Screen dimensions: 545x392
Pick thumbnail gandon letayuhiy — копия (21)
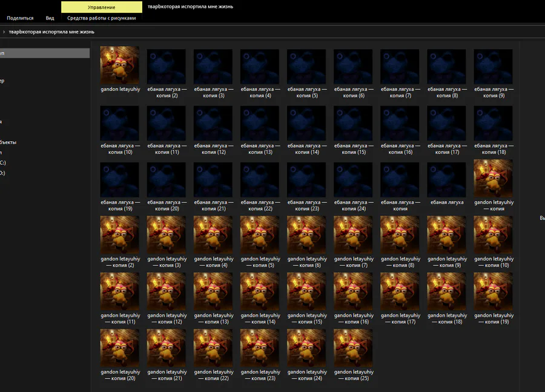click(166, 348)
